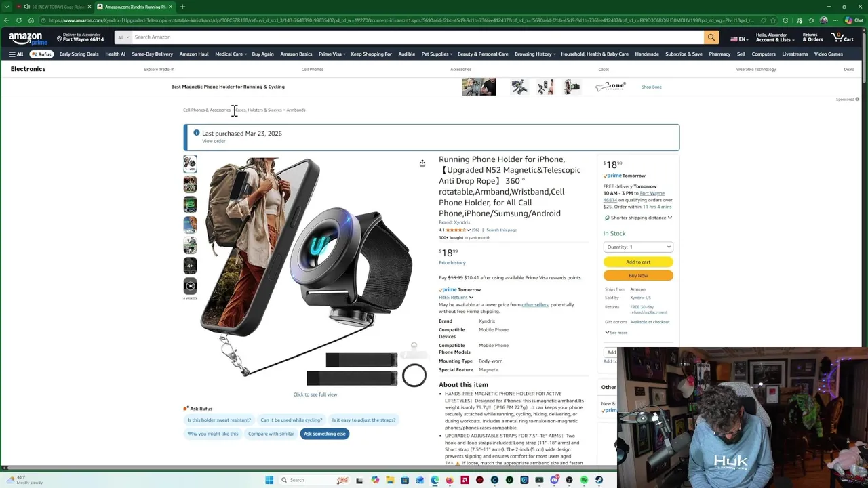Expand the Browsing History menu
This screenshot has height=488, width=868.
click(x=535, y=54)
